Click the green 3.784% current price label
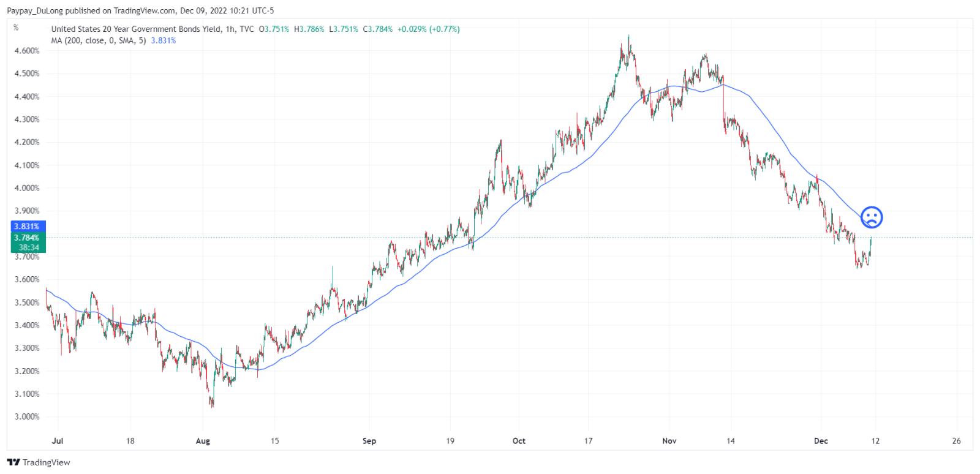This screenshot has height=474, width=980. [28, 238]
